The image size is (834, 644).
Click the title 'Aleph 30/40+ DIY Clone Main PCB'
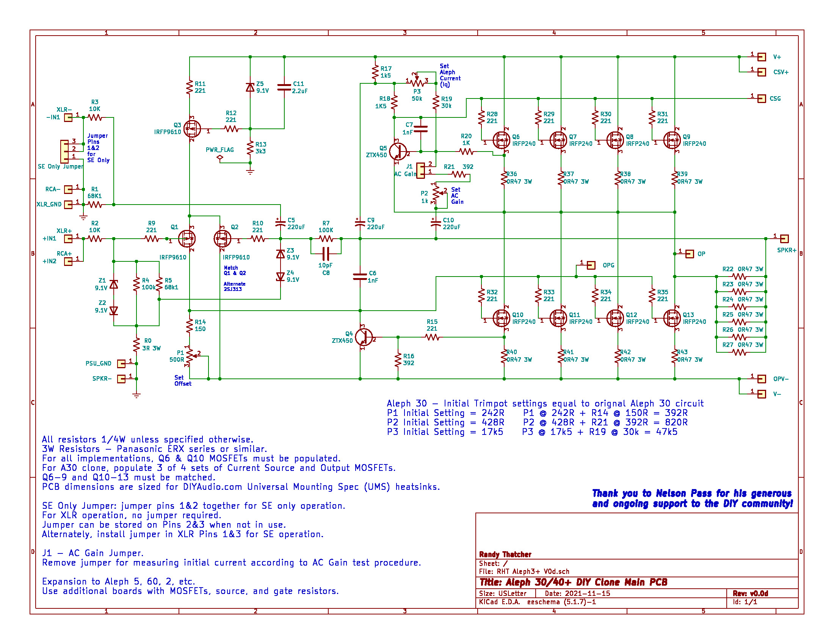(573, 582)
